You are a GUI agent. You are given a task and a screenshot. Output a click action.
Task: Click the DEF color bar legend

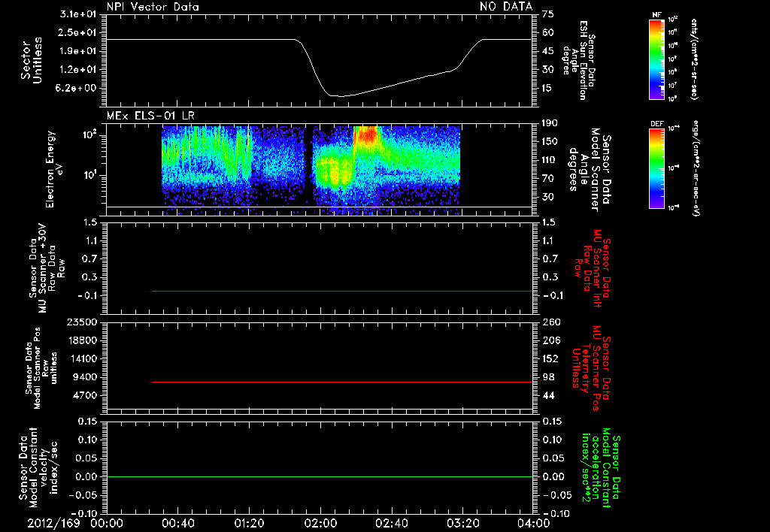[656, 168]
